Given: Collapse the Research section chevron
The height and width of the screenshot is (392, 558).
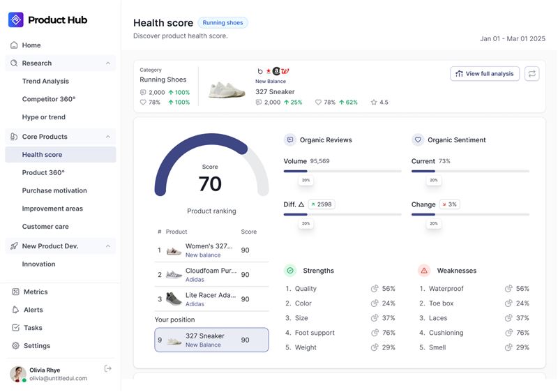Looking at the screenshot, I should (108, 63).
